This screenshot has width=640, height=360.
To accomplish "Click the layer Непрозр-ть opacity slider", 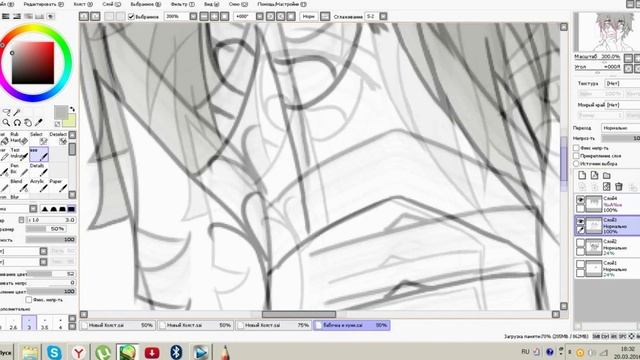I will click(621, 138).
